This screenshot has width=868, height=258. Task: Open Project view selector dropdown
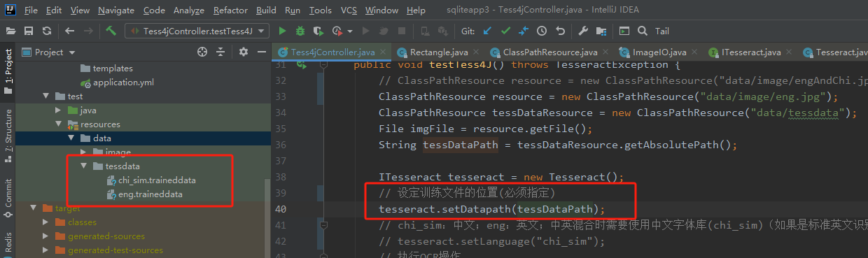50,52
